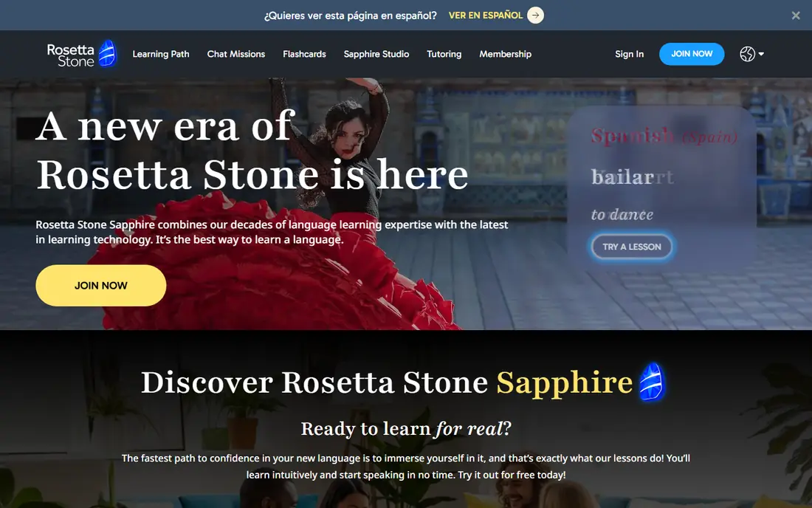Click the 'Ready to learn for real?' text

pos(406,429)
